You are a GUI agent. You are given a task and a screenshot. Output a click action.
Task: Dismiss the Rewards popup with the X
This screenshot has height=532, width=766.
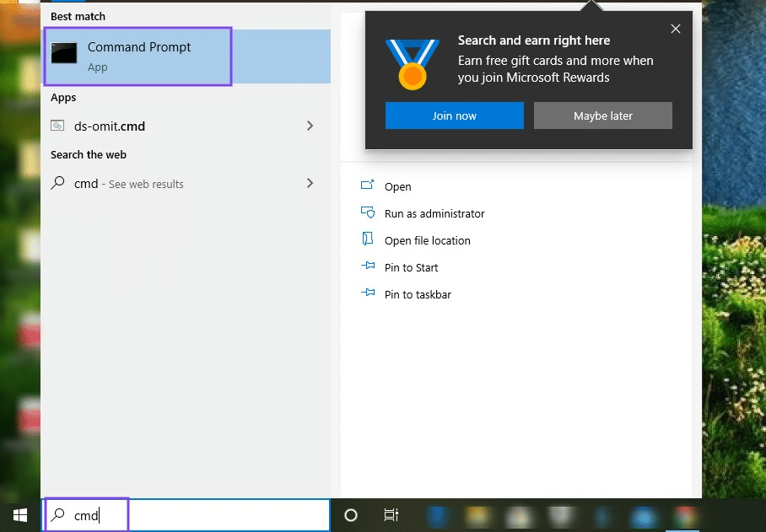tap(675, 28)
